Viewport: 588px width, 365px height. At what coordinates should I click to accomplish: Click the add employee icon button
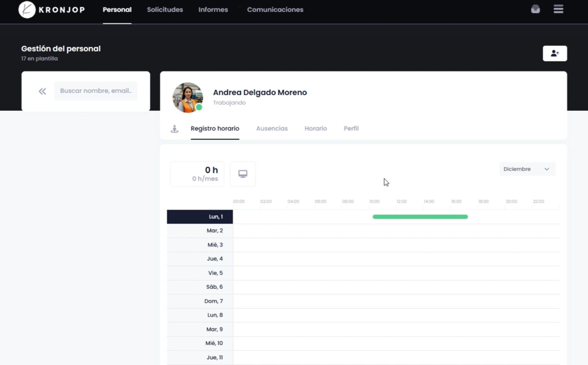click(x=555, y=54)
